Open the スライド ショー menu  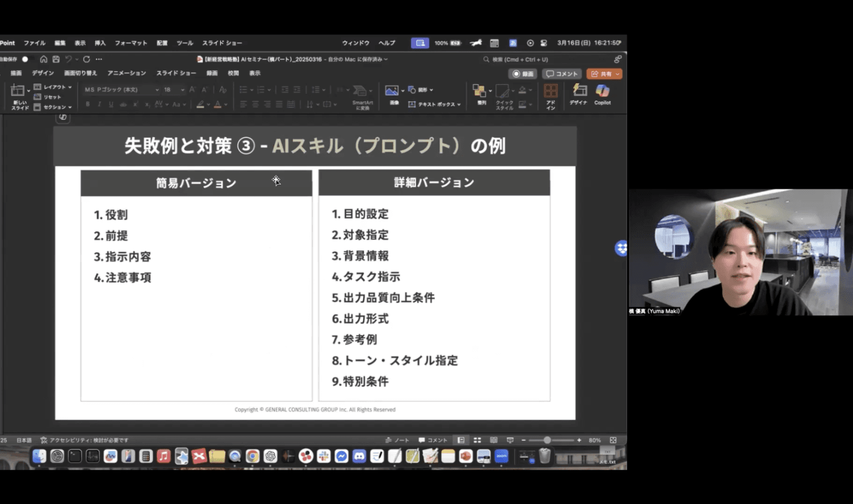222,43
